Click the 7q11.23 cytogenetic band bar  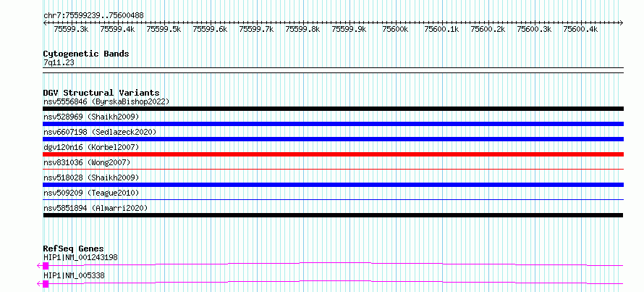[x=333, y=70]
